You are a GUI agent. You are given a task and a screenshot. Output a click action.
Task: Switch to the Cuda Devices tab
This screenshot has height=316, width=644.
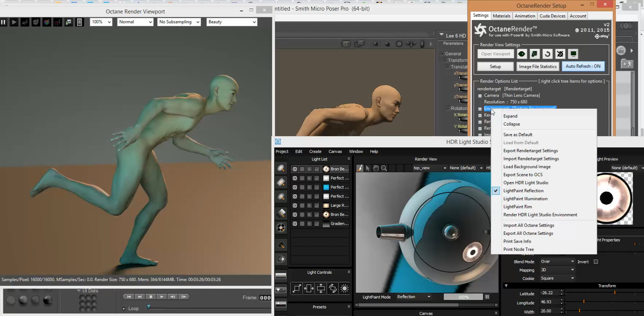point(552,16)
